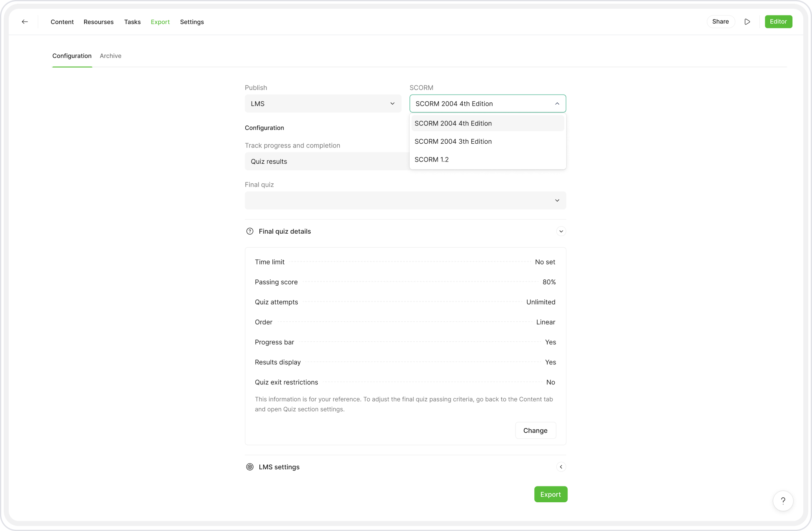This screenshot has height=531, width=812.
Task: Open the help question mark button
Action: click(783, 501)
